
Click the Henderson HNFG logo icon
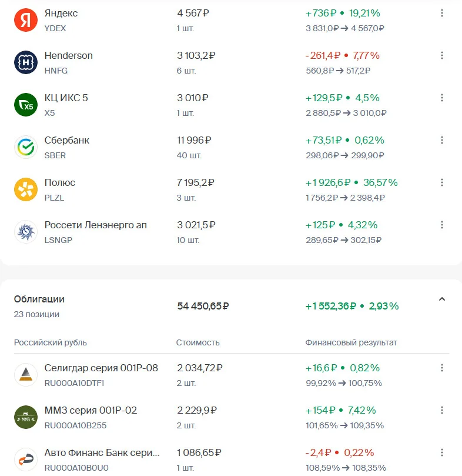(x=26, y=62)
